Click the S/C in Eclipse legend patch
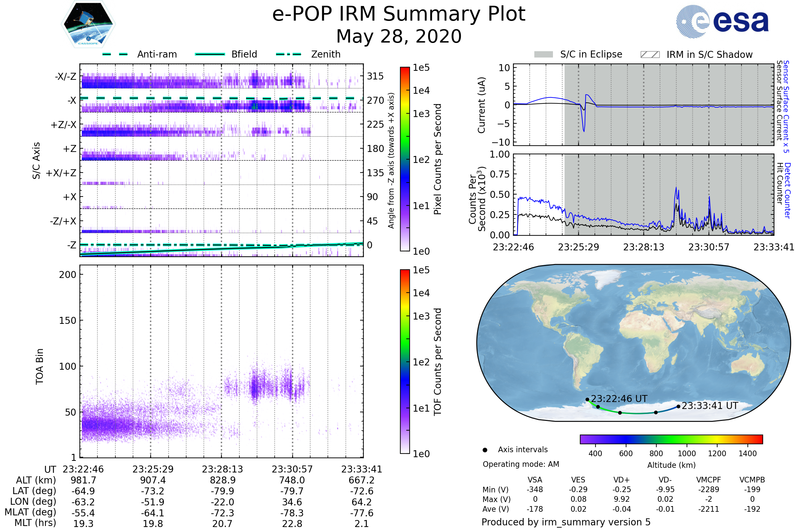The image size is (798, 532). [x=543, y=55]
